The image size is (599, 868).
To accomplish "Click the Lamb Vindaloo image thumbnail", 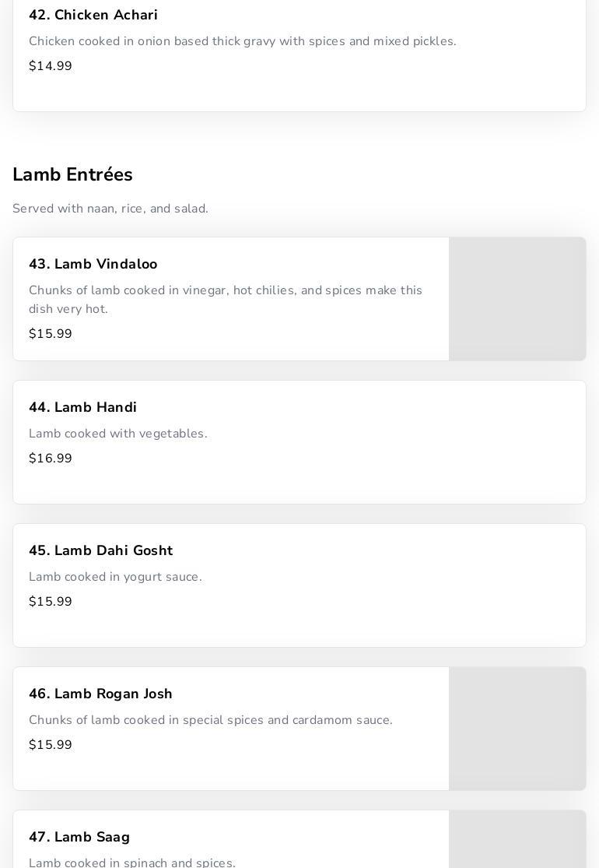I will [517, 299].
